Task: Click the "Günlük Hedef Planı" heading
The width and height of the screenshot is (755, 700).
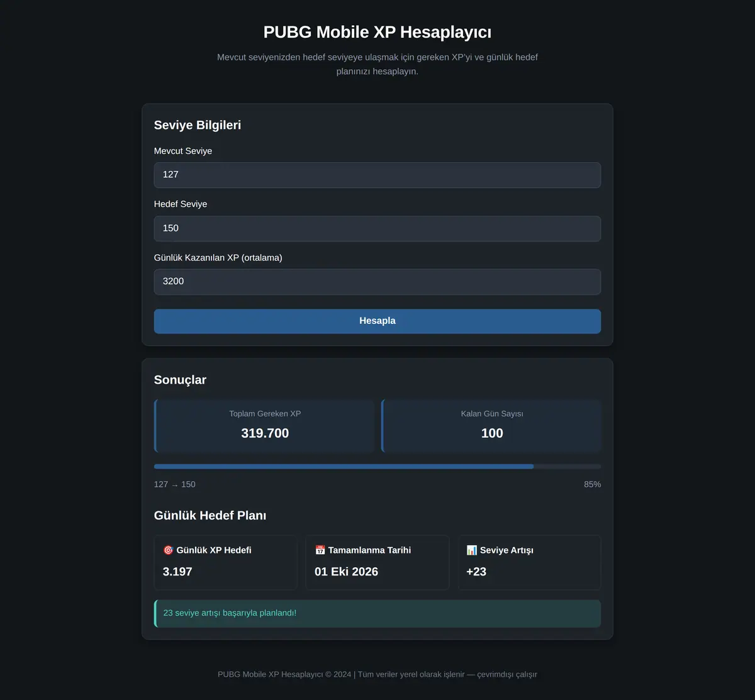Action: pos(210,516)
